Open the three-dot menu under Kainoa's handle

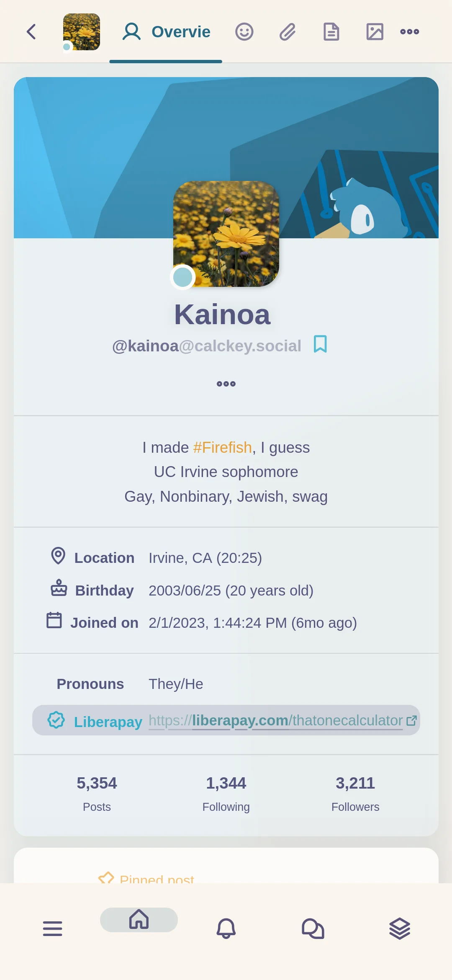coord(226,384)
